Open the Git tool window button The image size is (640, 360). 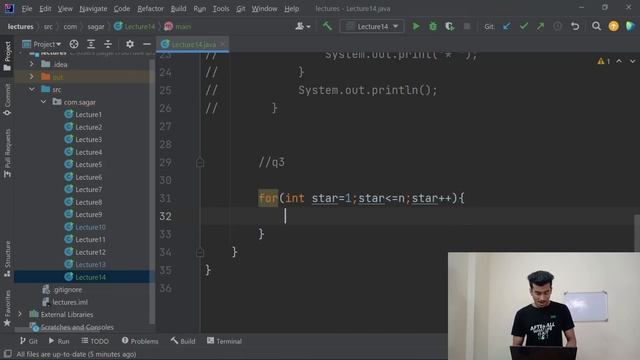click(x=29, y=341)
